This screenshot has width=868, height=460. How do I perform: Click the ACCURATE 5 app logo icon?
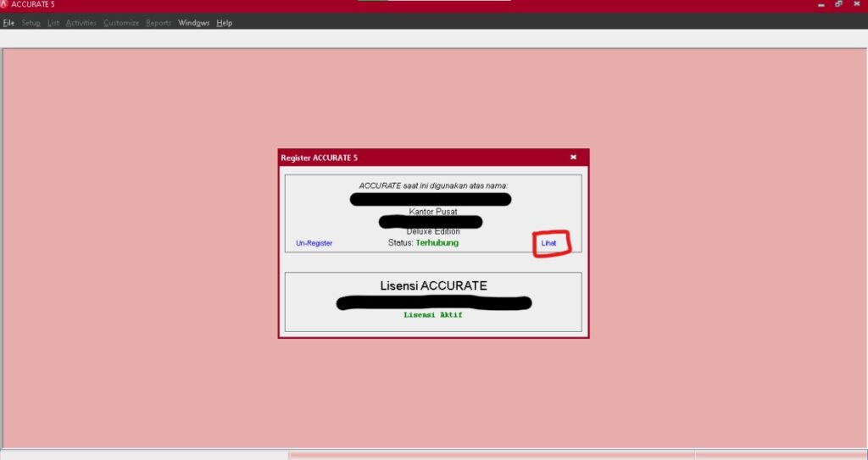[x=4, y=4]
